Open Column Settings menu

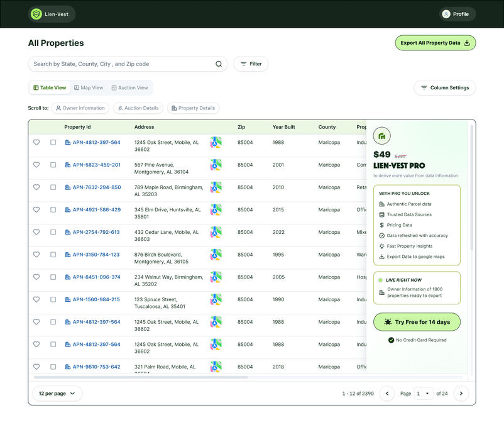pos(445,88)
